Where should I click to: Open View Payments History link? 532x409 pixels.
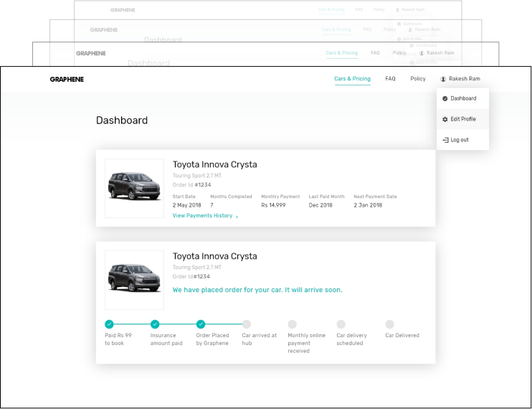click(202, 215)
